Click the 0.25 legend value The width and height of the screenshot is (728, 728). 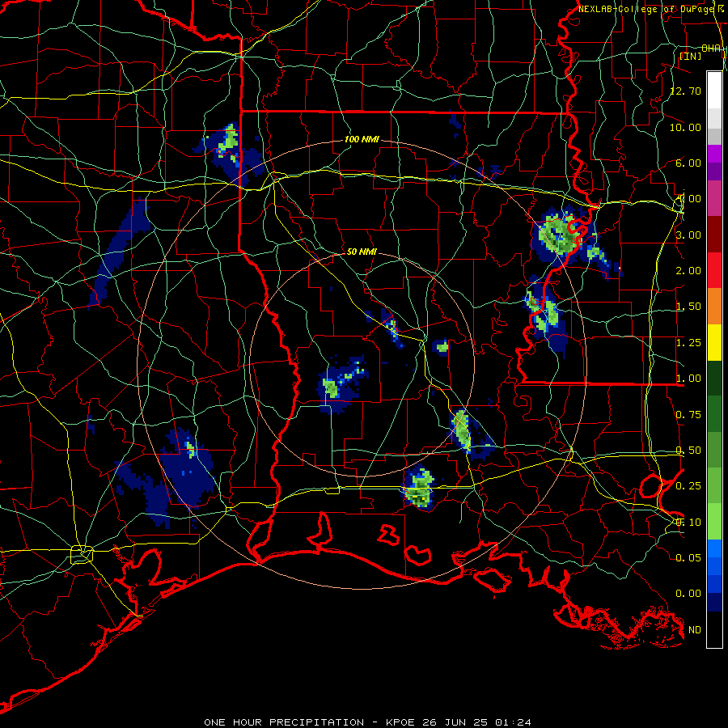[688, 486]
